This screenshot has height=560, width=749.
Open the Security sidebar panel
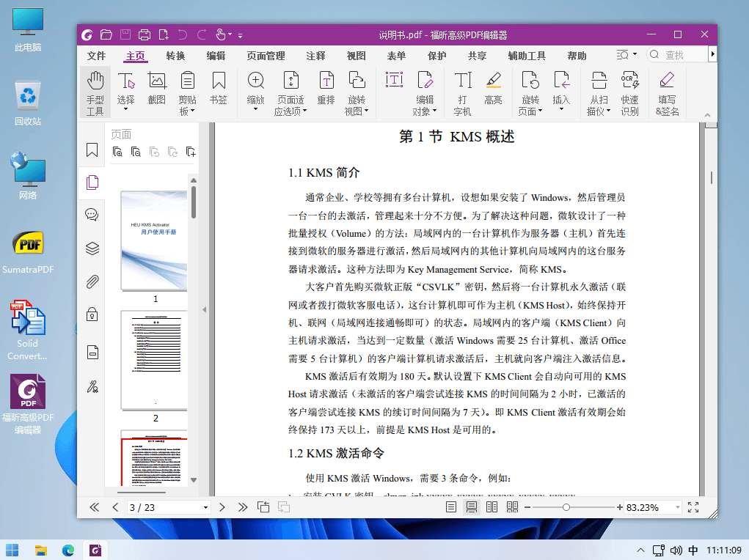tap(92, 314)
